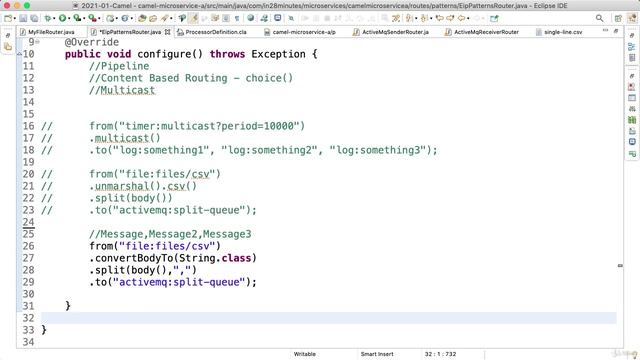Open the Package Explorer sidebar icon

click(x=8, y=47)
